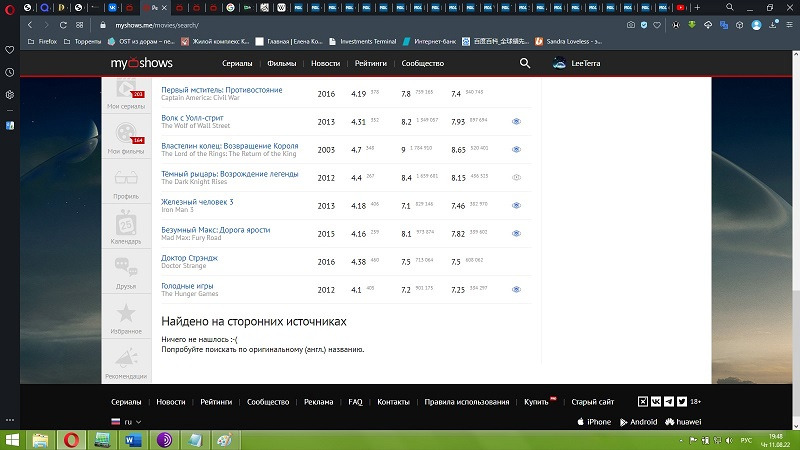Click the myshows logo
This screenshot has height=450, width=800.
point(141,63)
